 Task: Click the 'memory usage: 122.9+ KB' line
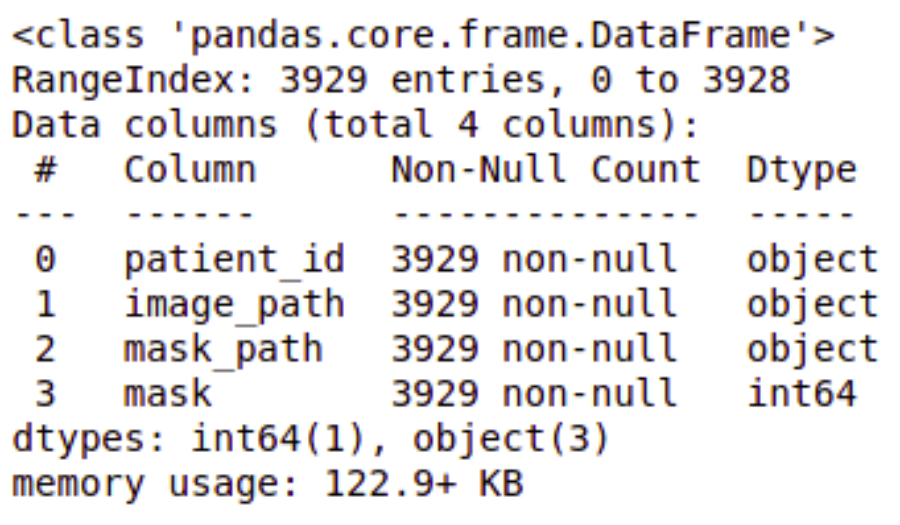click(267, 485)
